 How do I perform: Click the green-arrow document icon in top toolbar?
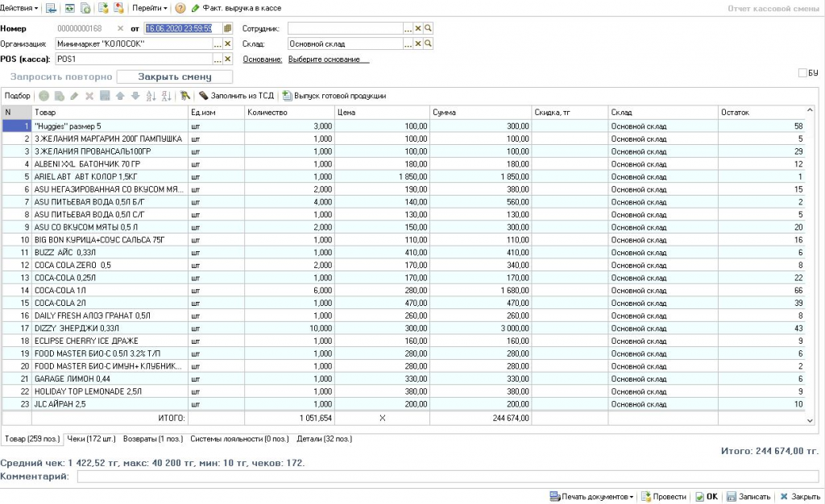pos(103,8)
